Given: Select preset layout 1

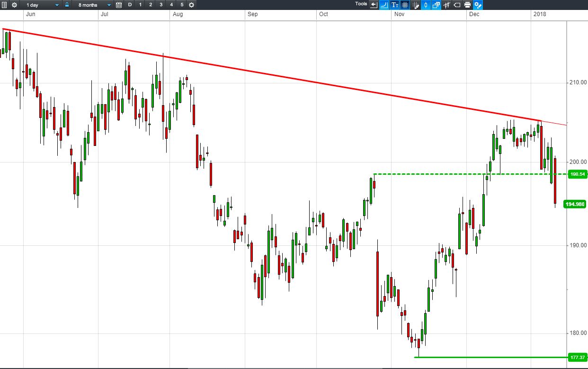Looking at the screenshot, I should tap(140, 5).
